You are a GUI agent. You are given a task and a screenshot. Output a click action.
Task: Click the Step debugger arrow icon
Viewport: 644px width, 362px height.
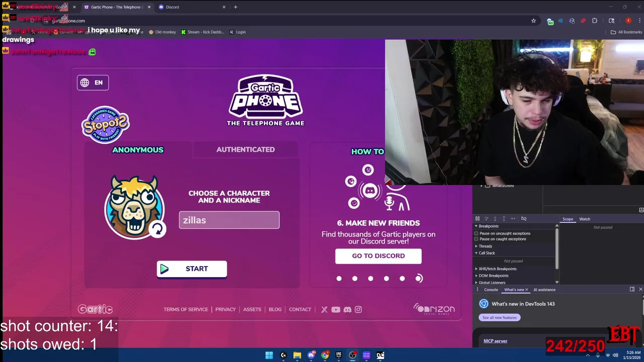[513, 219]
